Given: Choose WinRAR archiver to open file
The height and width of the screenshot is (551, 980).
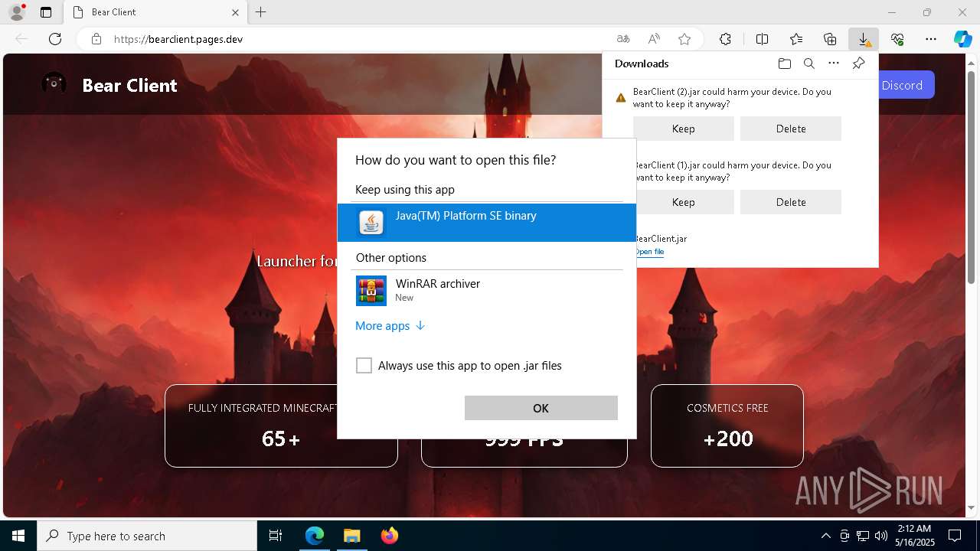Looking at the screenshot, I should pyautogui.click(x=487, y=291).
